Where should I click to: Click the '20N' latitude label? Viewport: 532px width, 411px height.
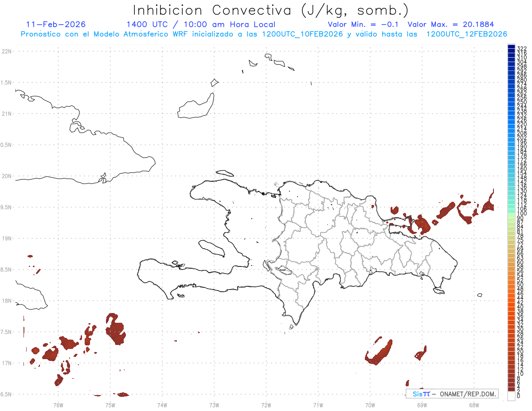[x=6, y=176]
